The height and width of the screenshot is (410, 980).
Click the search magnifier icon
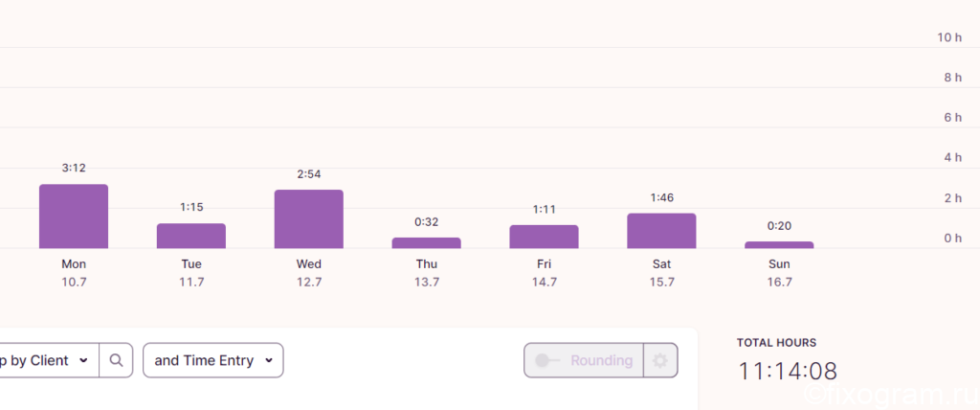point(116,360)
